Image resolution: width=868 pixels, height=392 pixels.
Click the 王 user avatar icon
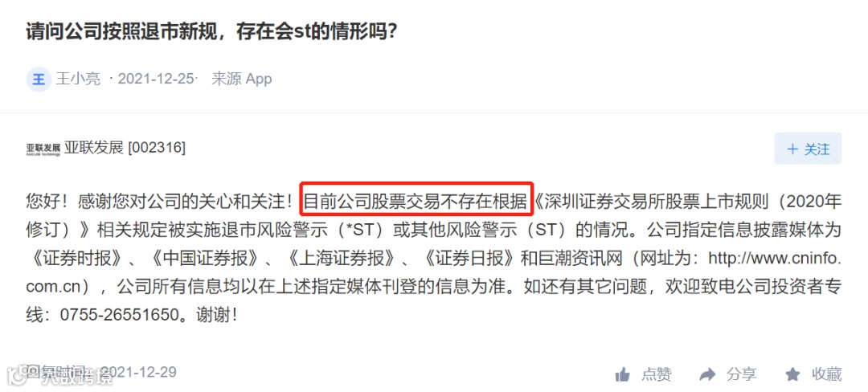[39, 79]
